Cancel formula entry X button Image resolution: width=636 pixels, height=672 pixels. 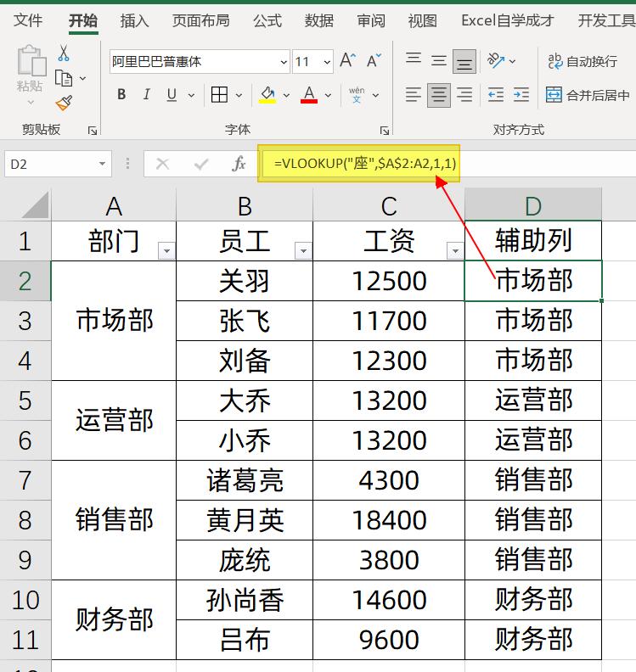[x=162, y=163]
